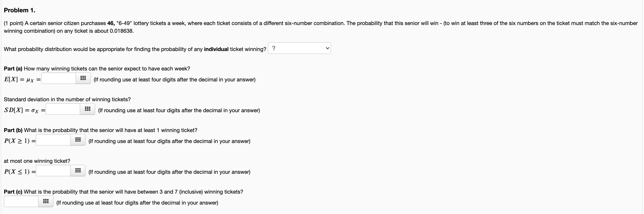Open the equation editor icon for the Part (c) answer
This screenshot has width=644, height=214.
coord(46,201)
